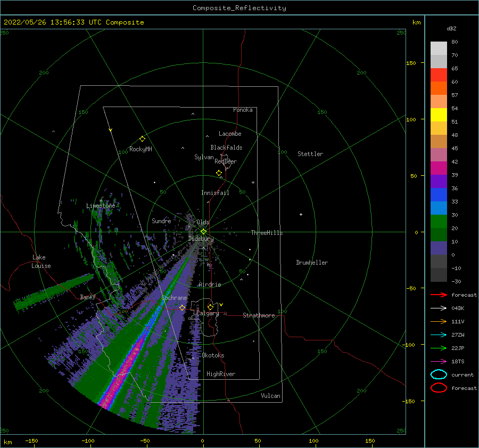
Task: Click the RockyMH label
Action: click(x=141, y=149)
